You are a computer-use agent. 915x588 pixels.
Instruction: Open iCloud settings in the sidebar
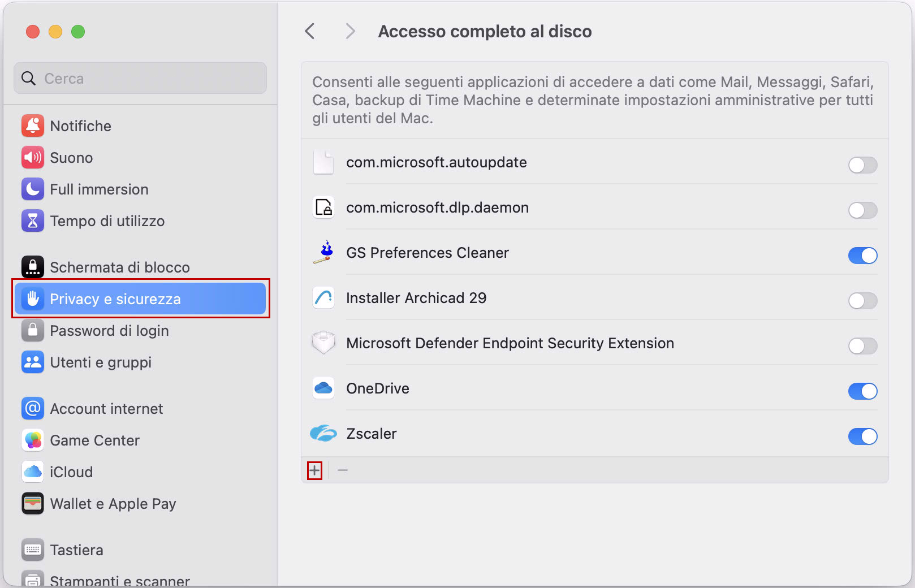click(71, 472)
